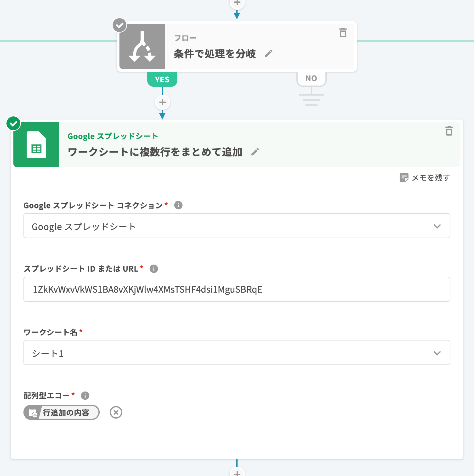This screenshot has height=476, width=474.
Task: Click the gray branch flow icon
Action: 142,47
